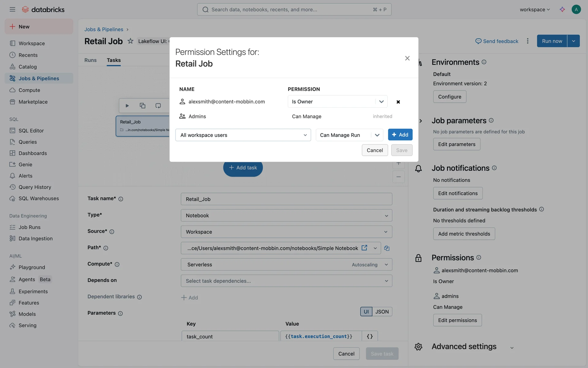
Task: Cancel the Permission Settings dialog
Action: click(x=375, y=150)
